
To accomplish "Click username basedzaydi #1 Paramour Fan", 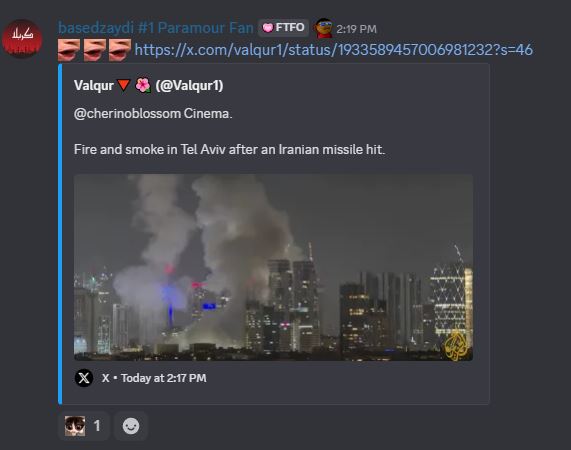I will coord(155,28).
